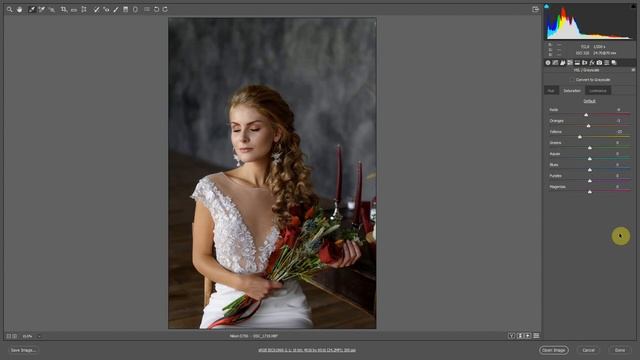Cycle the before/after view (Y) button
This screenshot has height=360, width=640.
pyautogui.click(x=511, y=336)
